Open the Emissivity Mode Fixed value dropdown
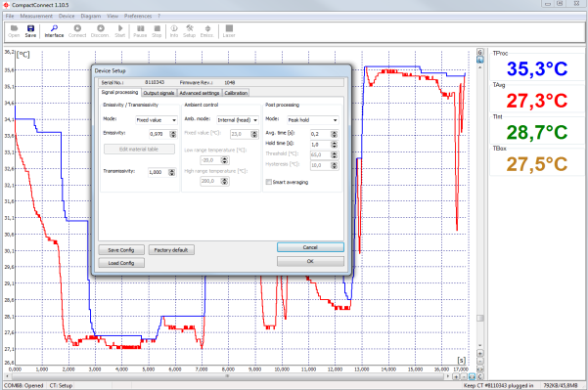 pyautogui.click(x=156, y=120)
